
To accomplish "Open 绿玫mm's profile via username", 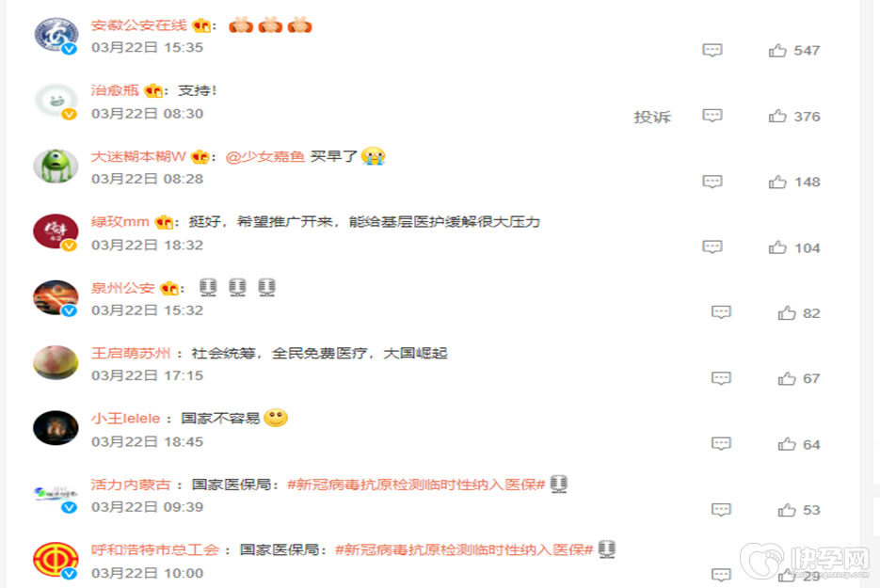I will click(120, 222).
